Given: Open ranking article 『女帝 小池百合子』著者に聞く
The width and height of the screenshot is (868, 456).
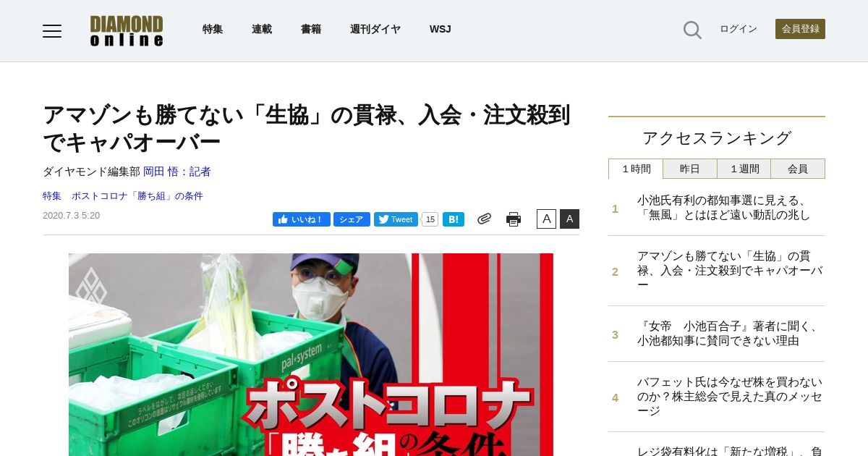Looking at the screenshot, I should 729,334.
